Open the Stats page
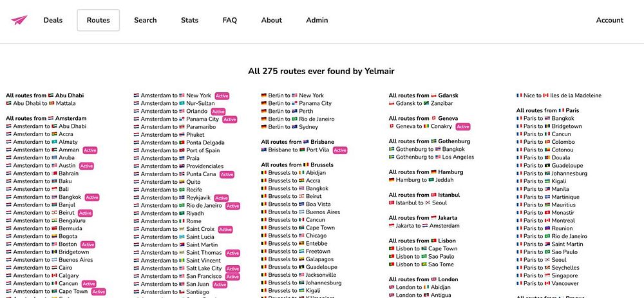This screenshot has height=298, width=644. [x=190, y=20]
